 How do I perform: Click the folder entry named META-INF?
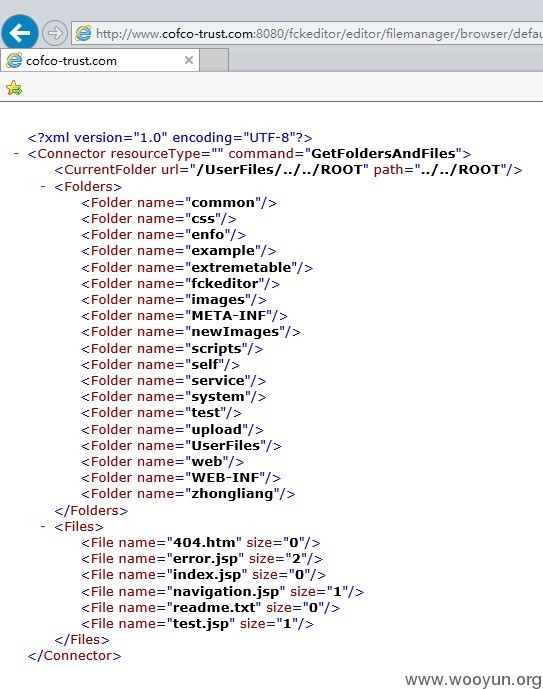coord(185,315)
